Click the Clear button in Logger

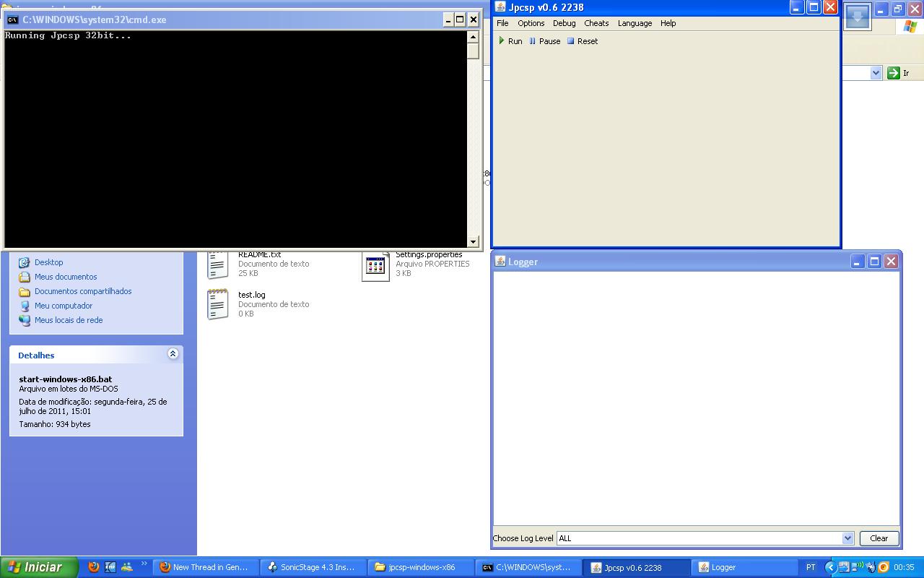click(x=879, y=538)
